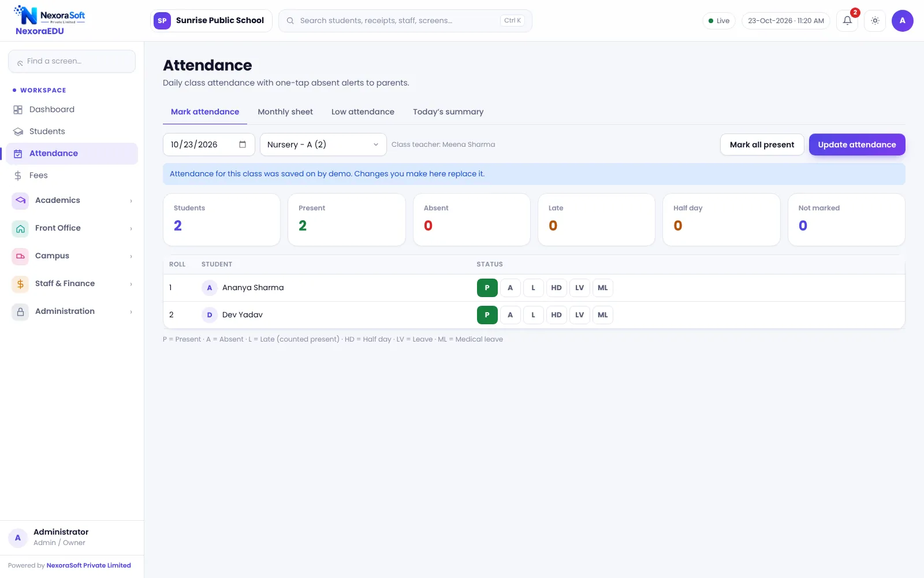The image size is (924, 578).
Task: Expand the Administration menu chevron
Action: [131, 312]
